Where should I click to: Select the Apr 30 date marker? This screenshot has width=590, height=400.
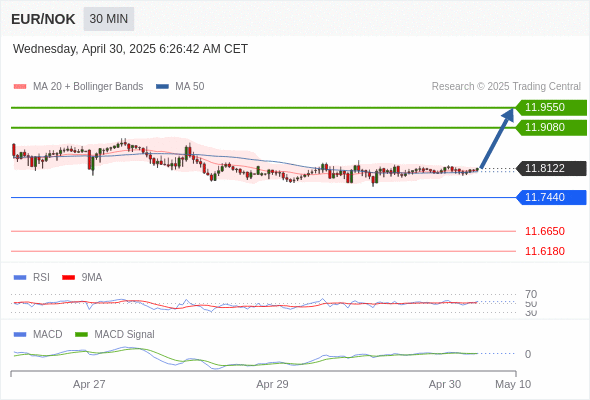(x=445, y=384)
